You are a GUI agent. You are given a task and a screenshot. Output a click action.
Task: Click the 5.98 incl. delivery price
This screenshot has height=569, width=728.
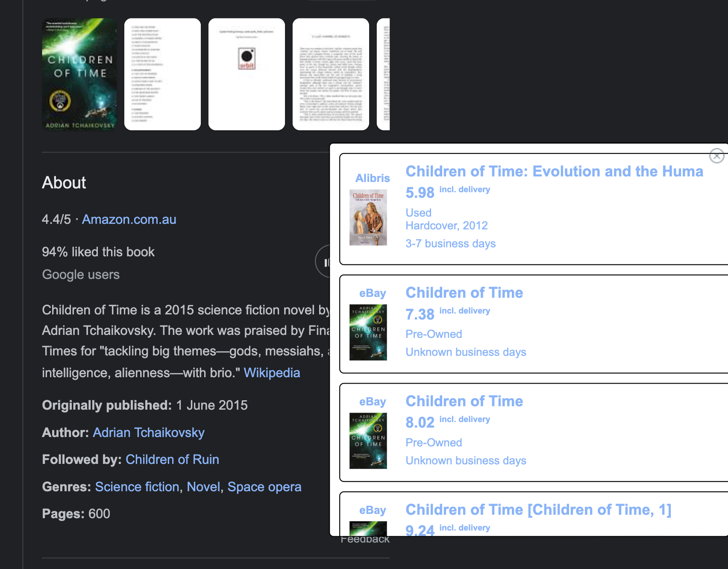pyautogui.click(x=448, y=192)
